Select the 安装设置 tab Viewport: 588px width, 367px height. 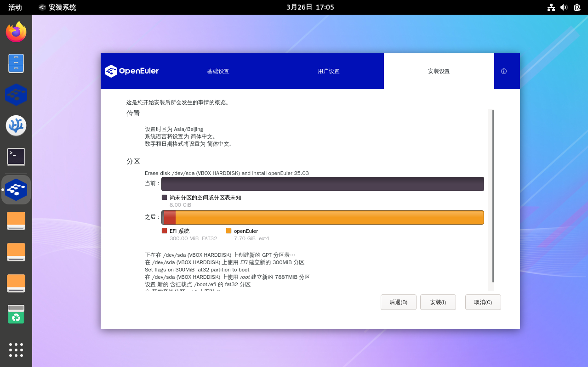coord(439,71)
